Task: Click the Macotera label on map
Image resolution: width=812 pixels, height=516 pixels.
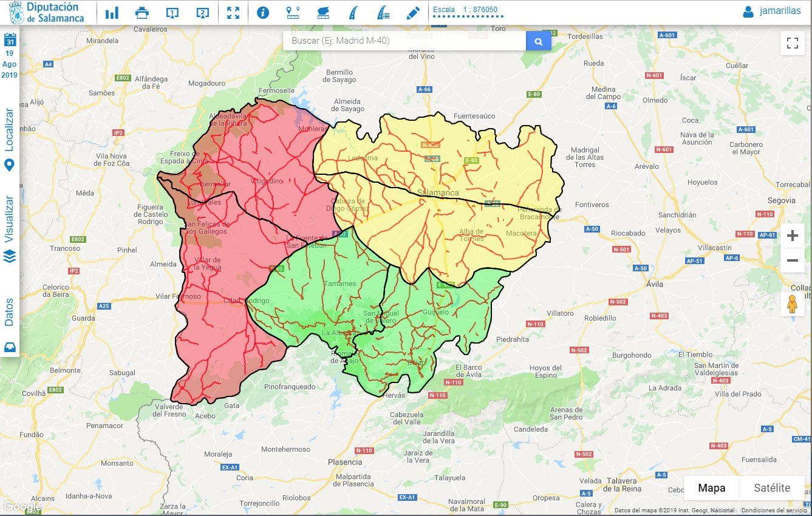Action: 521,233
